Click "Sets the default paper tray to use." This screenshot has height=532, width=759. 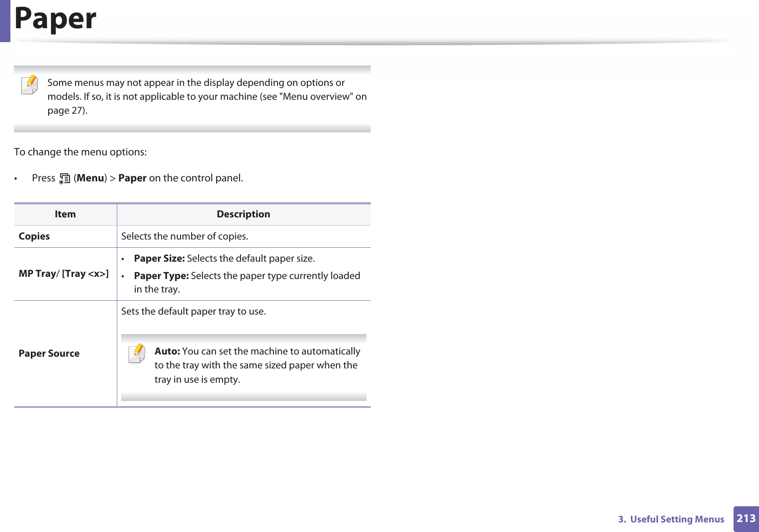click(x=194, y=312)
